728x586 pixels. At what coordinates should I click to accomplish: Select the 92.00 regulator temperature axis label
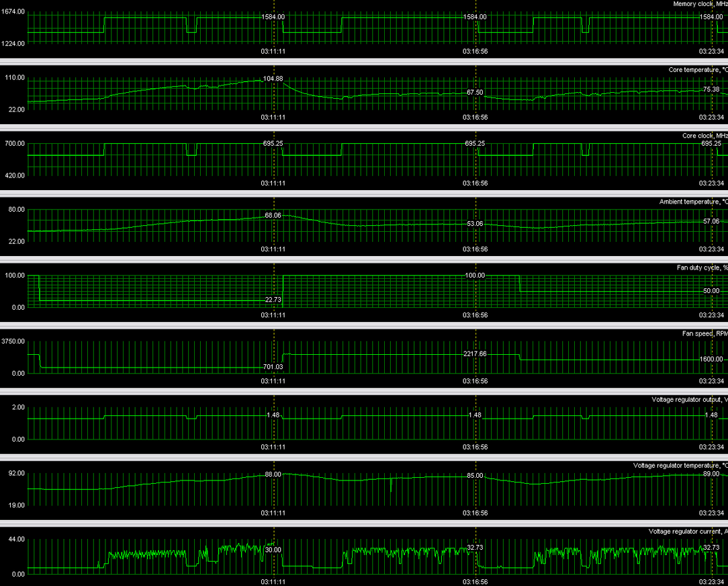coord(17,474)
